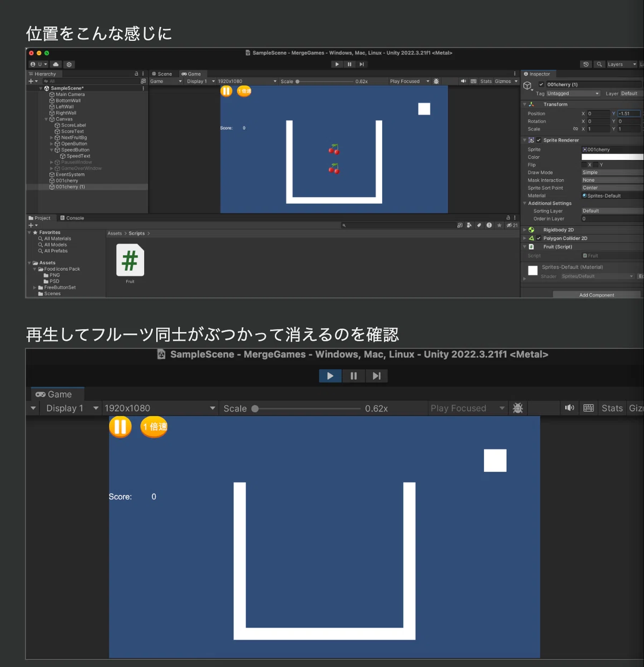Expand the Rigidbody 2D component
The image size is (644, 667).
525,230
